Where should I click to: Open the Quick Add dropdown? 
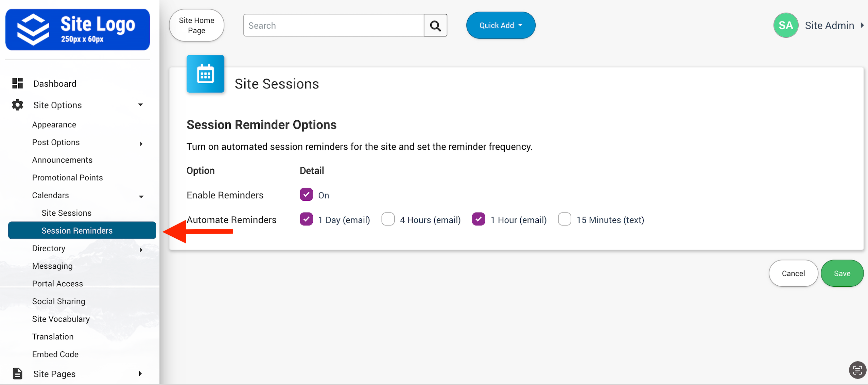pos(501,26)
